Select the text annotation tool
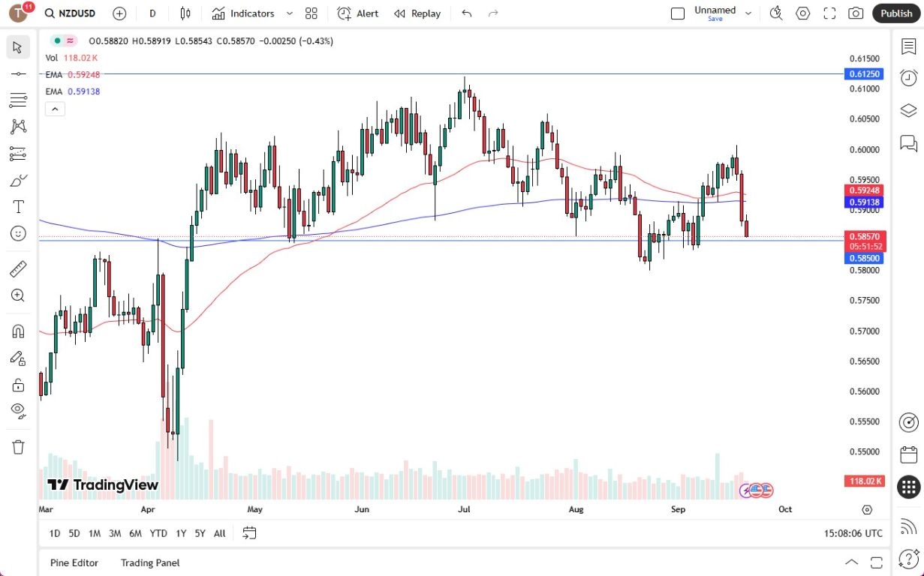Image resolution: width=924 pixels, height=576 pixels. point(18,206)
